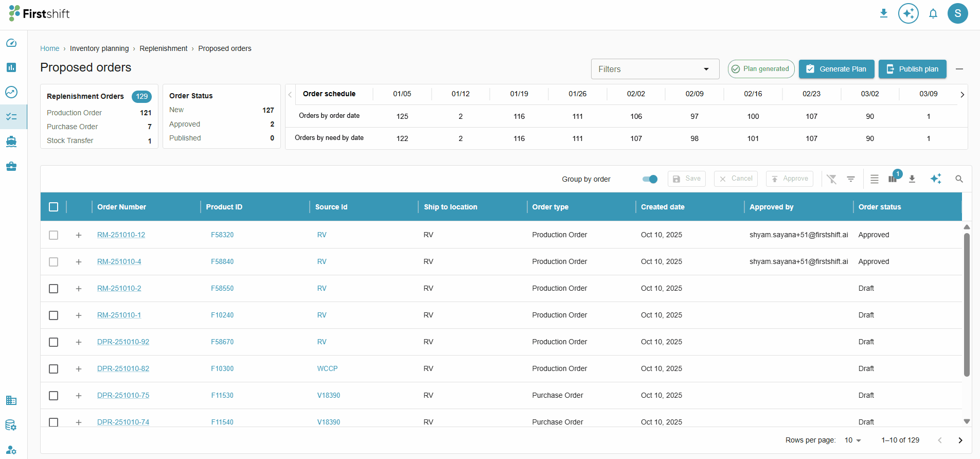980x459 pixels.
Task: Download the table with export icon
Action: coord(912,179)
